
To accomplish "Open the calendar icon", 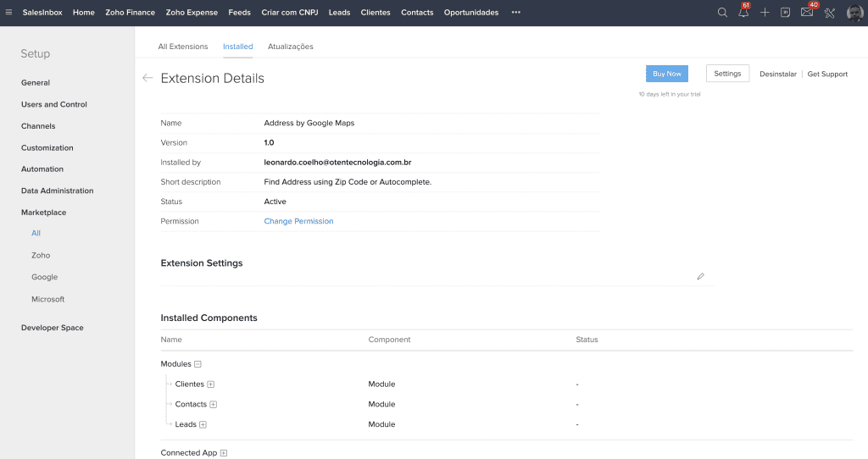I will pos(786,13).
